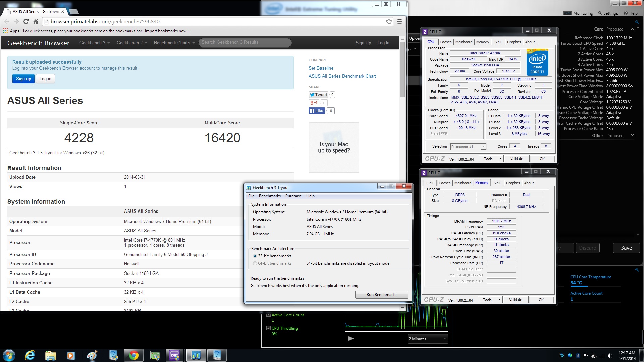Open Tools dropdown arrow in upper CPU-Z
Image resolution: width=644 pixels, height=362 pixels.
[x=500, y=159]
